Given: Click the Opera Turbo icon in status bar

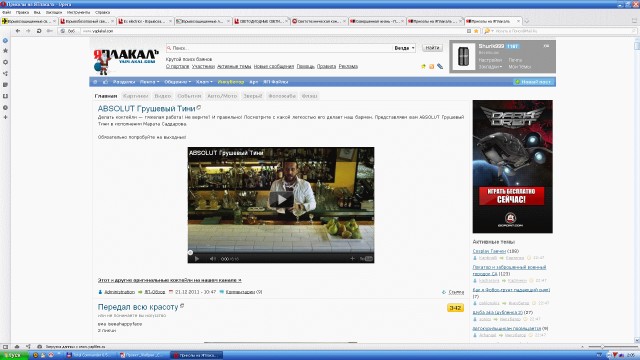Looking at the screenshot, I should click(39, 347).
